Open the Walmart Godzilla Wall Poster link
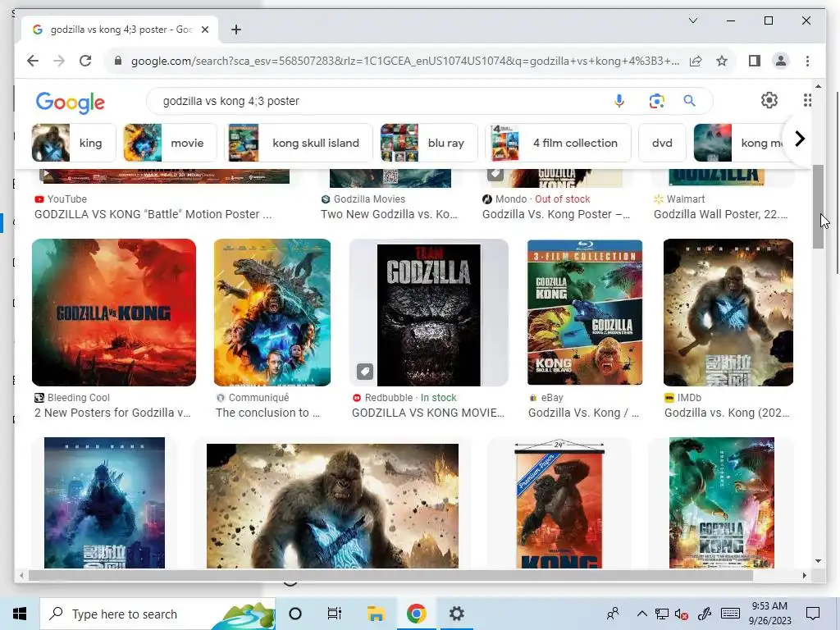This screenshot has height=630, width=840. [720, 214]
